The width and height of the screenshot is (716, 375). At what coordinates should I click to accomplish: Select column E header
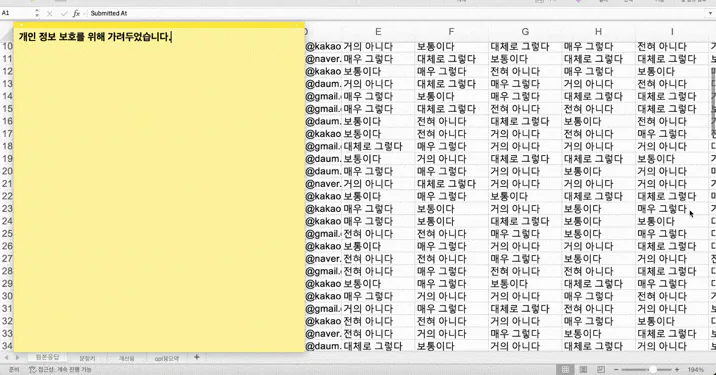pyautogui.click(x=378, y=32)
